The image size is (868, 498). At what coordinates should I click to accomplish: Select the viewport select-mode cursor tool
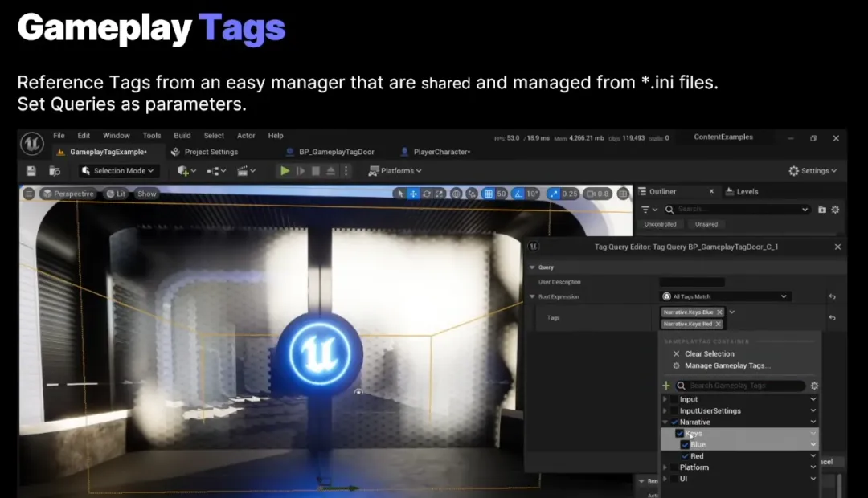(400, 194)
